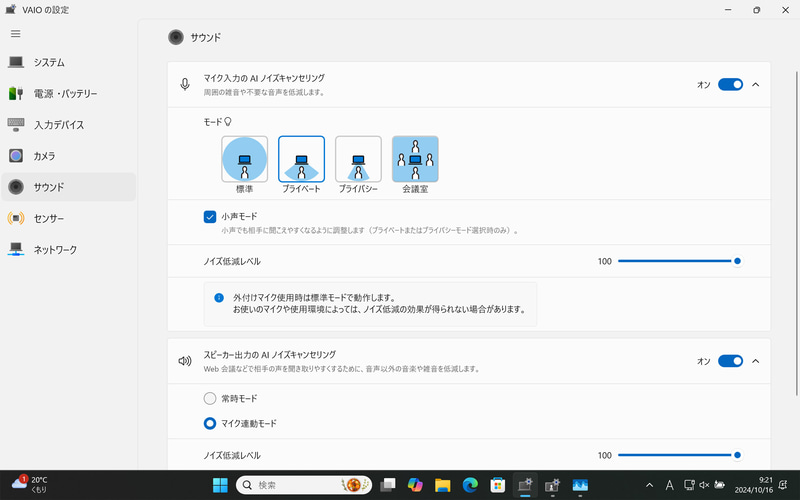Adjust the speaker ノイズ低減レベル slider
Viewport: 800px width, 500px height.
[680, 455]
